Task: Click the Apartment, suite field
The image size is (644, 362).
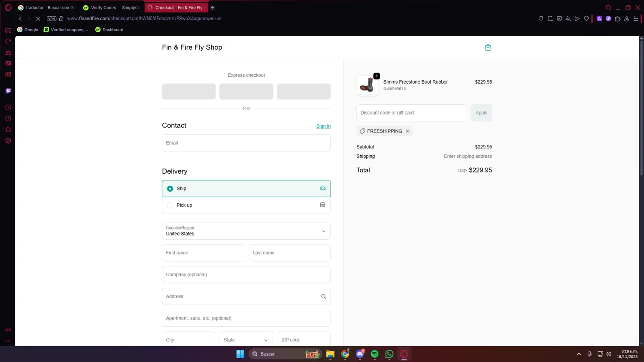Action: 246,318
